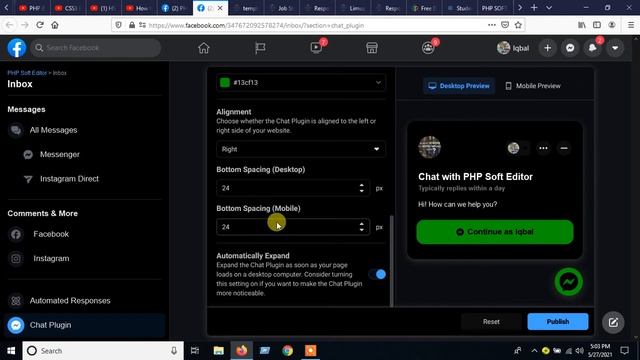Open a new browser tab with plus
The height and width of the screenshot is (360, 640).
[534, 8]
